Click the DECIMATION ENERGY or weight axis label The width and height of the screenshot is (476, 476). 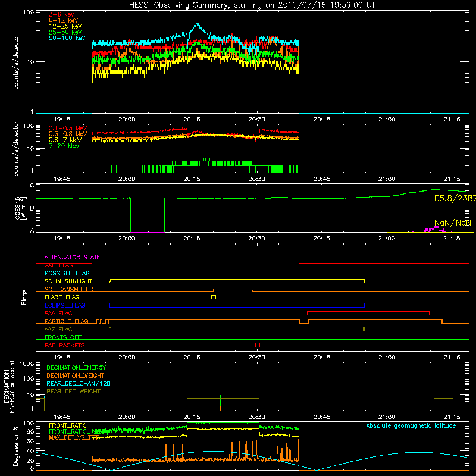pyautogui.click(x=9, y=386)
